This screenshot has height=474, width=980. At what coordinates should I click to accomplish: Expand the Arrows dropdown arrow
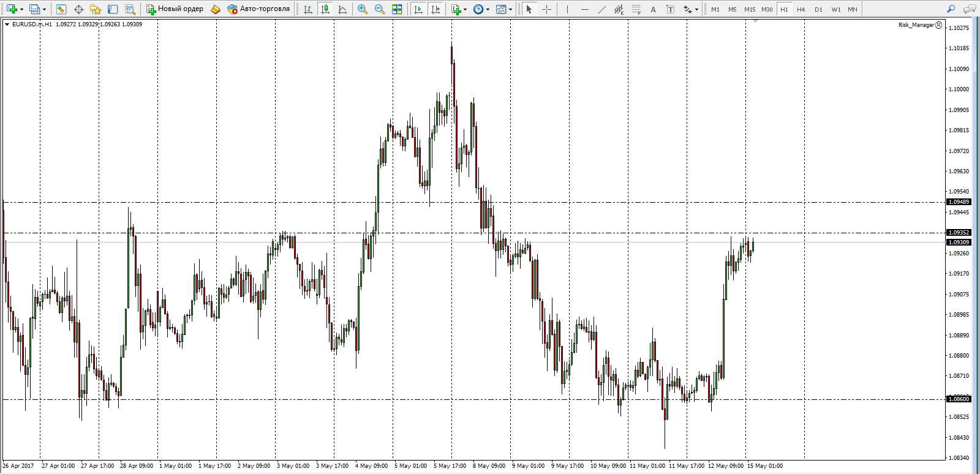pyautogui.click(x=696, y=9)
